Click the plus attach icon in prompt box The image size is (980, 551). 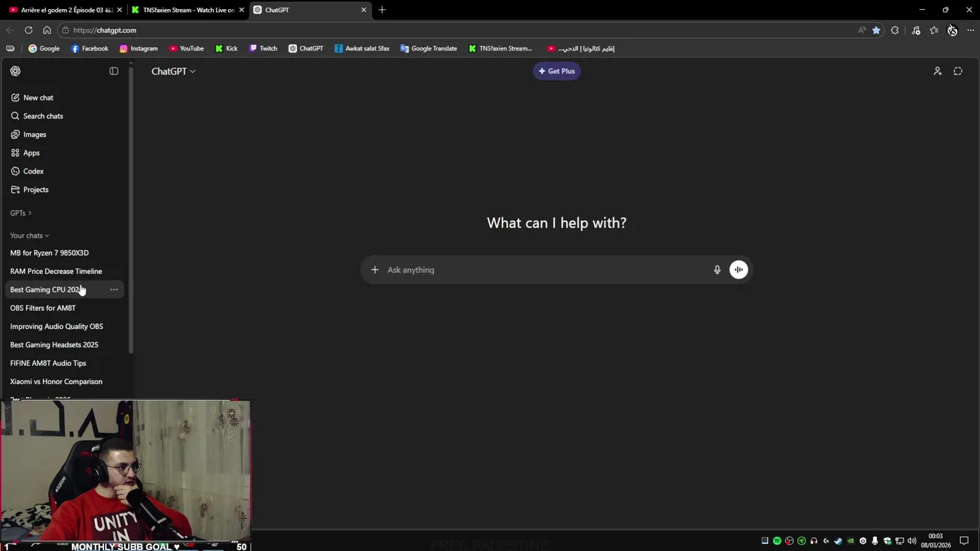pyautogui.click(x=374, y=269)
